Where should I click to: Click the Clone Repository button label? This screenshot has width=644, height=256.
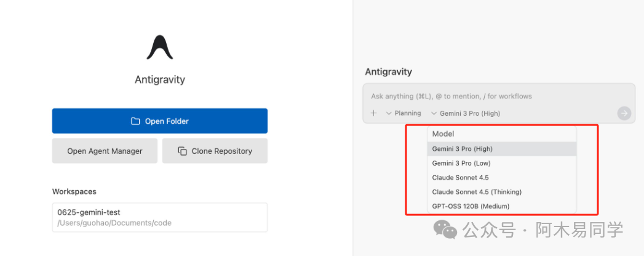(221, 151)
